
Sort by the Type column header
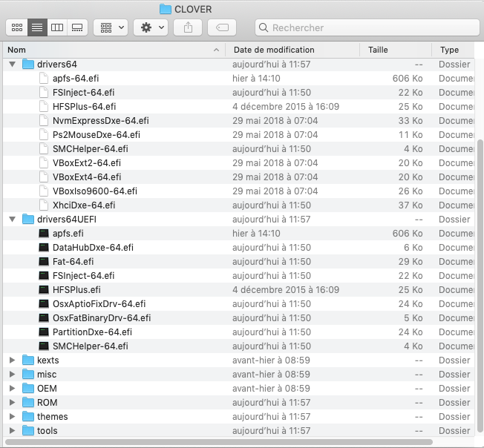453,50
